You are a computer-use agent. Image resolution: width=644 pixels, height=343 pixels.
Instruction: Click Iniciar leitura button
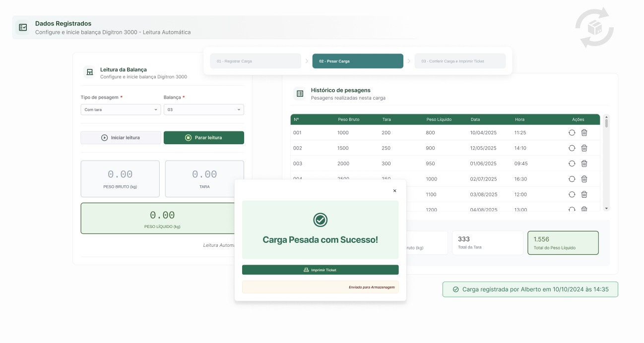click(121, 138)
